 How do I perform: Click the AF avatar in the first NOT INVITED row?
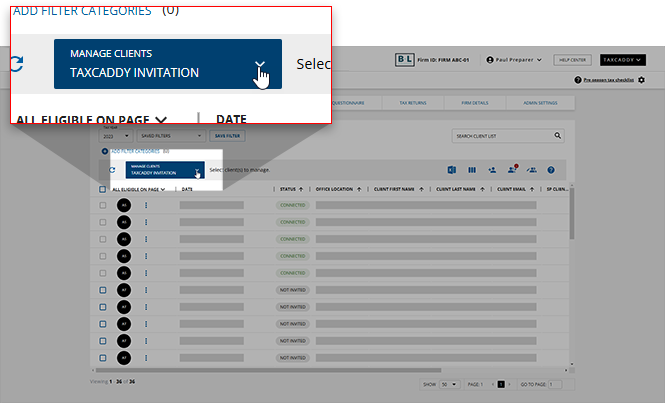click(124, 290)
